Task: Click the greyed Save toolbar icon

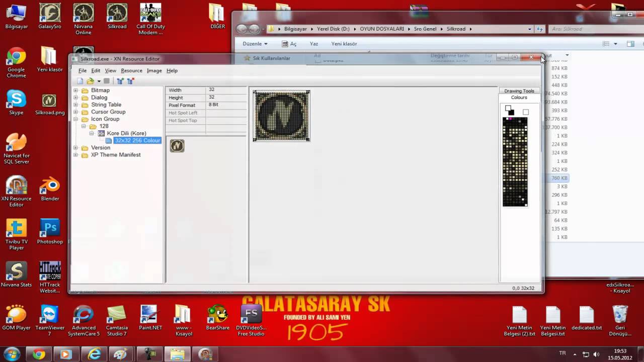Action: pos(107,81)
